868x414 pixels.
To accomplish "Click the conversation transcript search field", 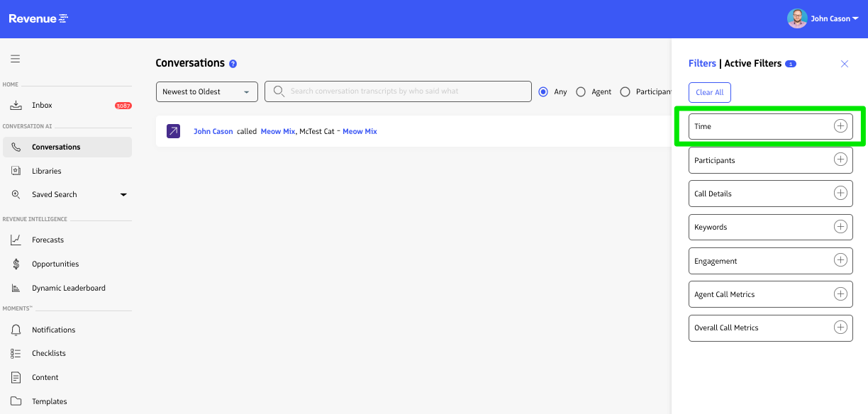I will coord(404,91).
